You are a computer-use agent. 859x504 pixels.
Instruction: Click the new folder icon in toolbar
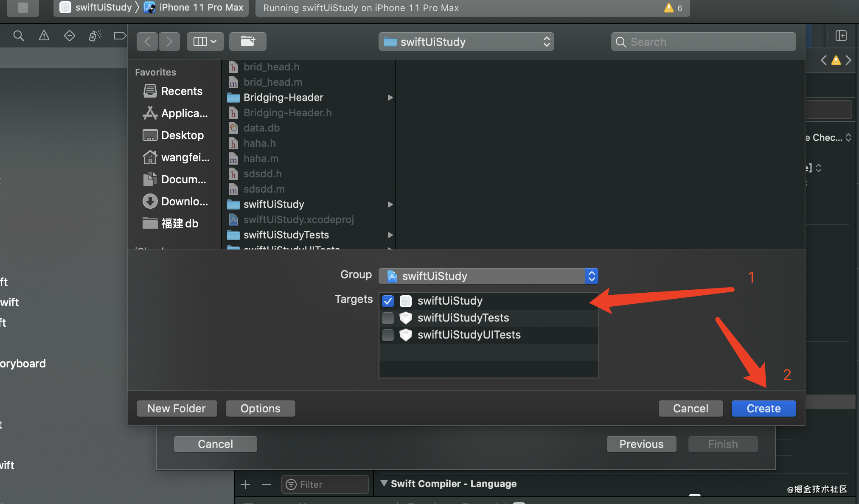coord(247,42)
